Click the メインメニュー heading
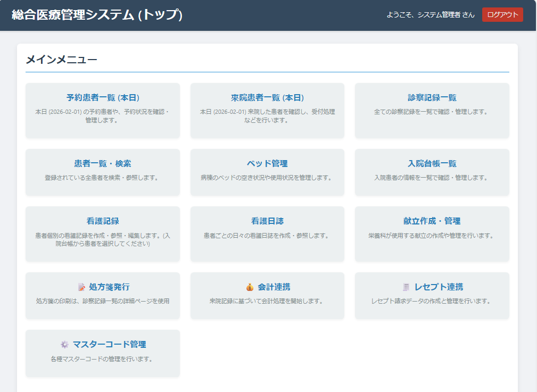 pyautogui.click(x=62, y=60)
